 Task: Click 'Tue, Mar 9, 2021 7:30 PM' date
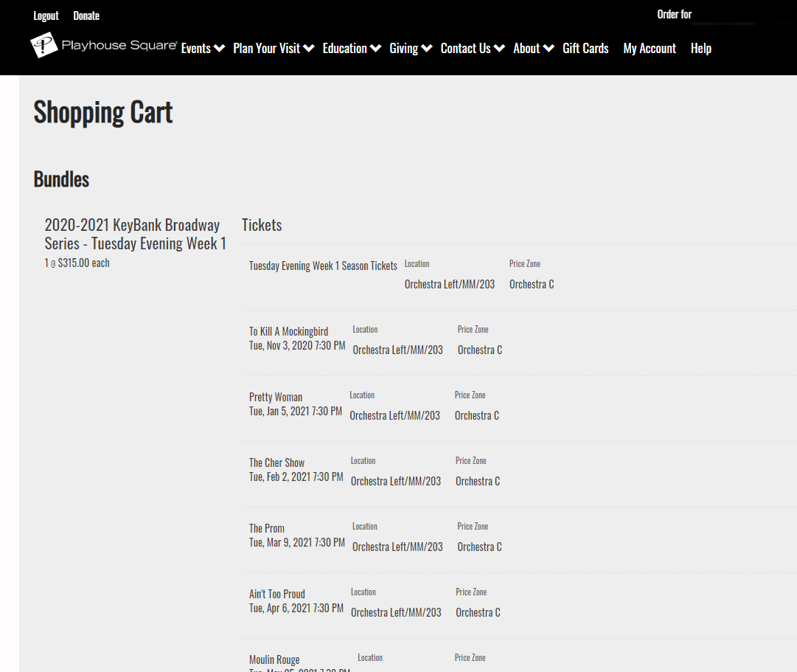297,543
